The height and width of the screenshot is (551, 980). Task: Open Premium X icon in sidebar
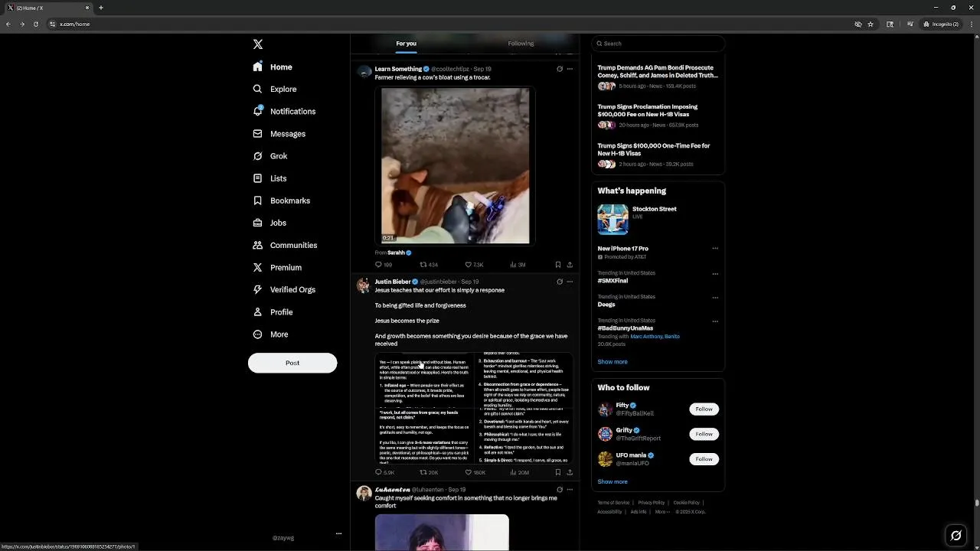pos(258,267)
